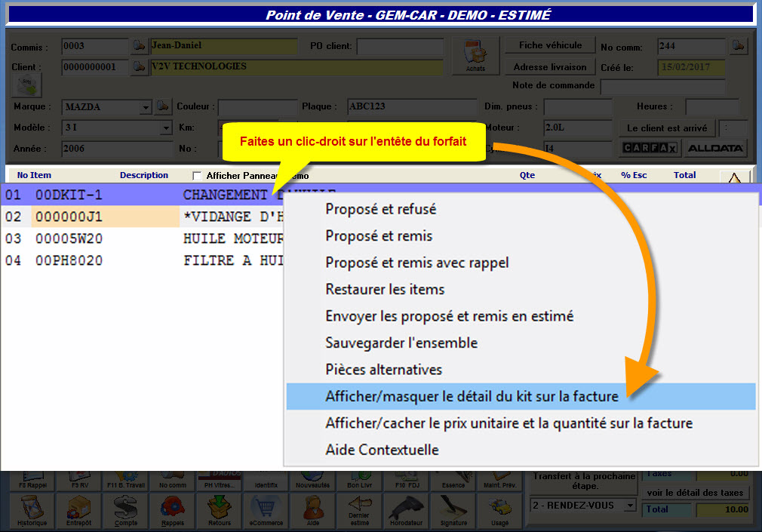Image resolution: width=762 pixels, height=532 pixels.
Task: Click the Maint. Prév. toolbar button
Action: coord(500,481)
